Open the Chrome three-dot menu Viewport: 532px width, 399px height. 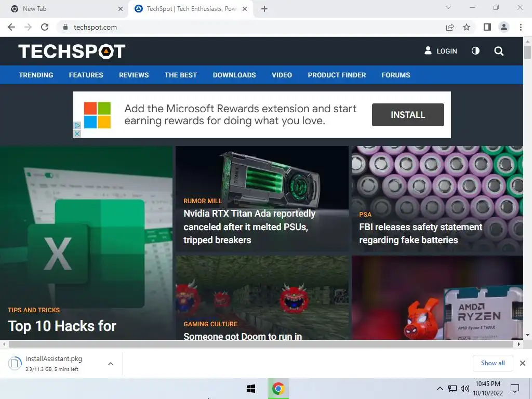(x=521, y=27)
